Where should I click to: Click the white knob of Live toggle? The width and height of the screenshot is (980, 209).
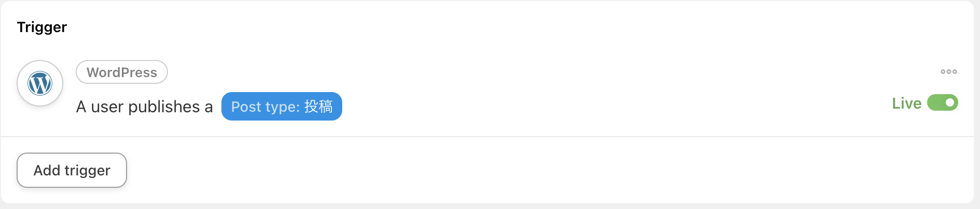click(x=950, y=102)
